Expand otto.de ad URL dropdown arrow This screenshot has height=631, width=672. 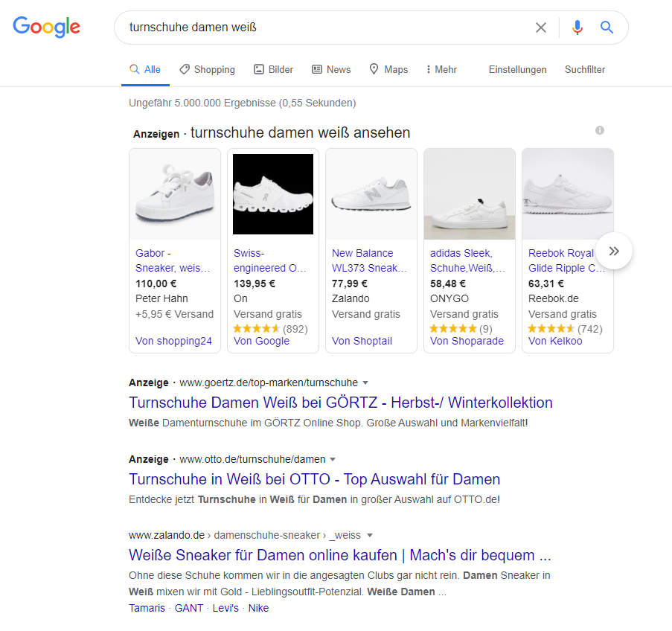pyautogui.click(x=333, y=459)
